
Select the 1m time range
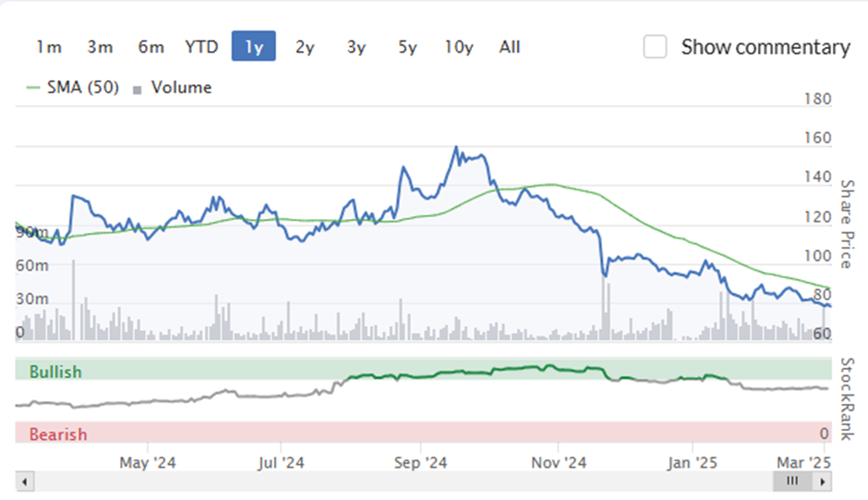(x=49, y=46)
